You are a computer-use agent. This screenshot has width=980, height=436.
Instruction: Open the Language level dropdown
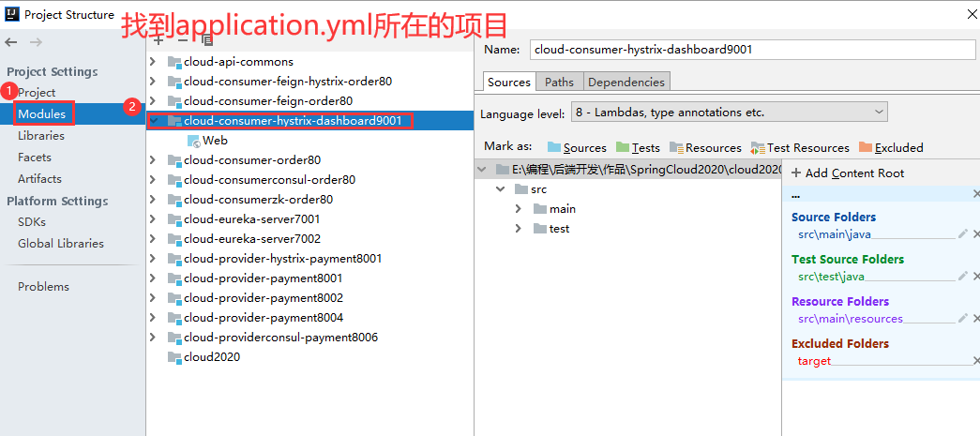[729, 113]
